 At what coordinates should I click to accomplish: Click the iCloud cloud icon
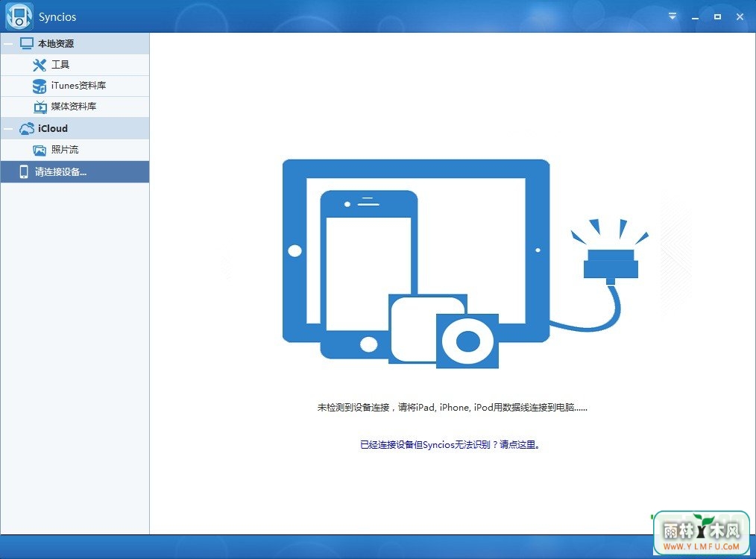click(27, 128)
